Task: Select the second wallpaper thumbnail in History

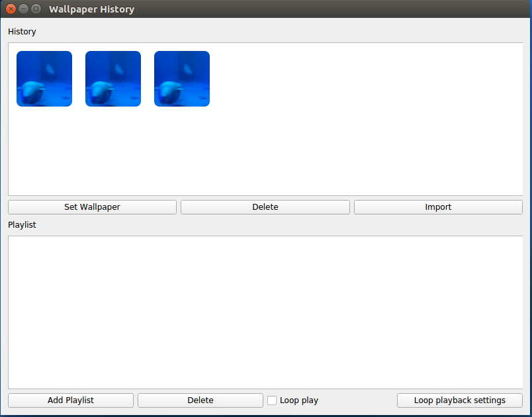Action: tap(113, 79)
